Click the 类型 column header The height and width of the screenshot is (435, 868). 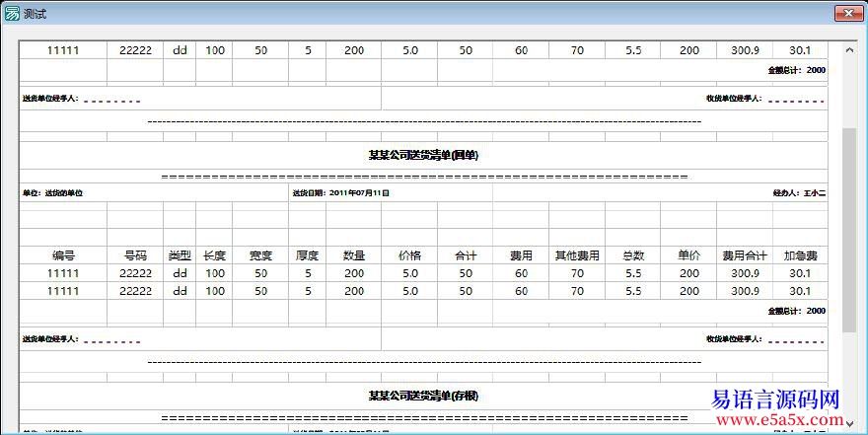180,255
